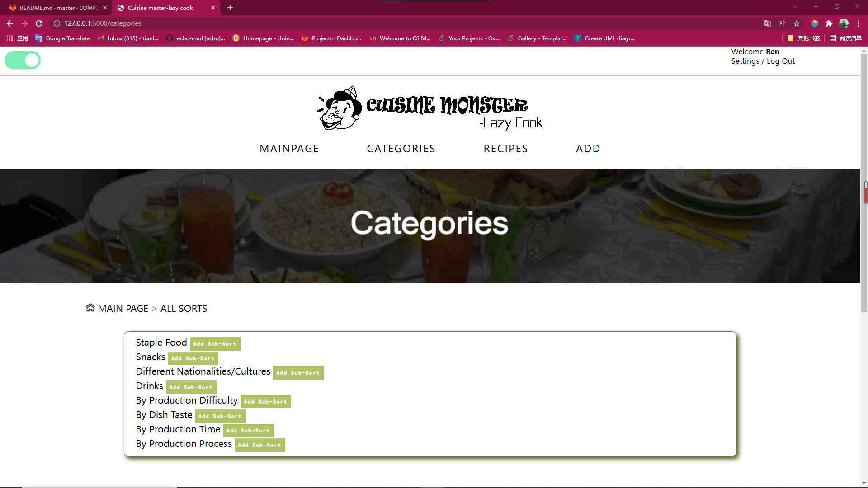The width and height of the screenshot is (868, 488).
Task: Click the translate page icon
Action: pos(767,23)
